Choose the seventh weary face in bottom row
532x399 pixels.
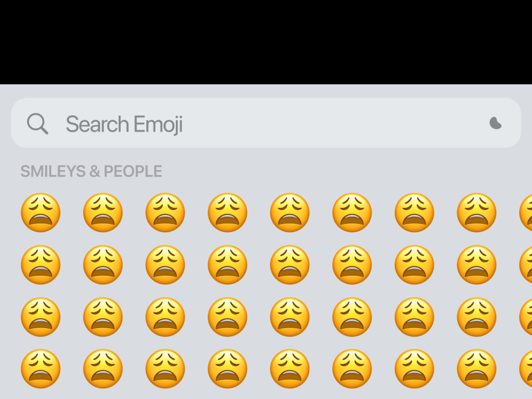[414, 369]
